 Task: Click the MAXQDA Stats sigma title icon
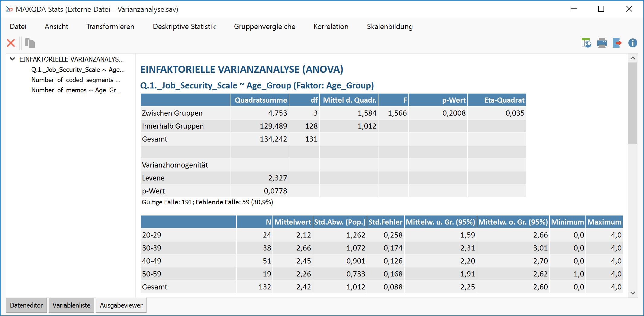click(x=9, y=9)
